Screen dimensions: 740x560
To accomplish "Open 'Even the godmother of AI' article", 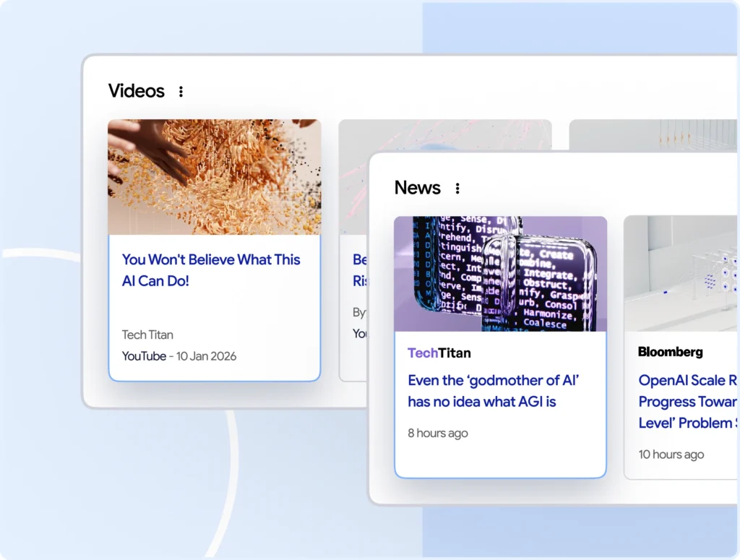I will pos(493,391).
